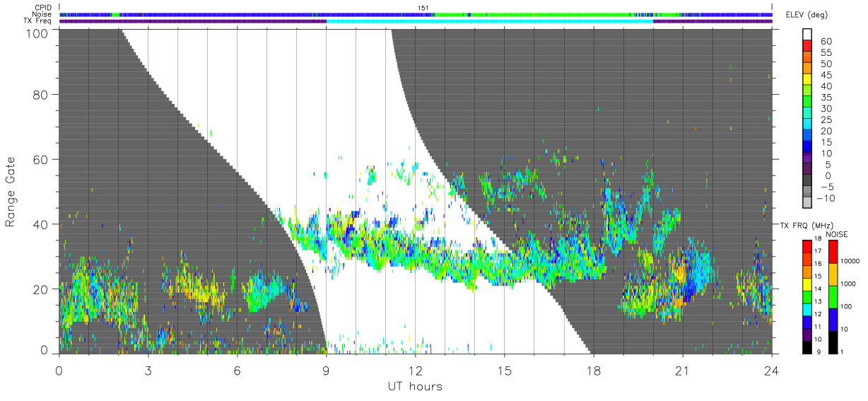Click the 6 tick on UT hours axis

(x=237, y=371)
